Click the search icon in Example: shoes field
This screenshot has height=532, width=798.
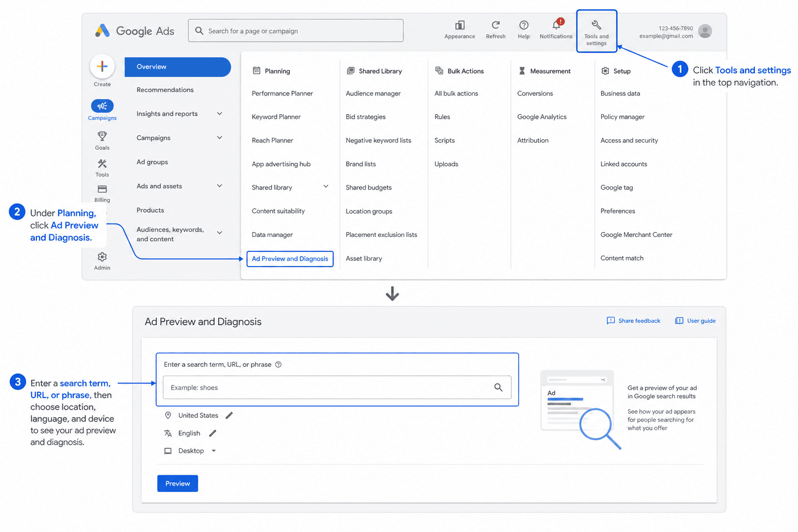498,387
